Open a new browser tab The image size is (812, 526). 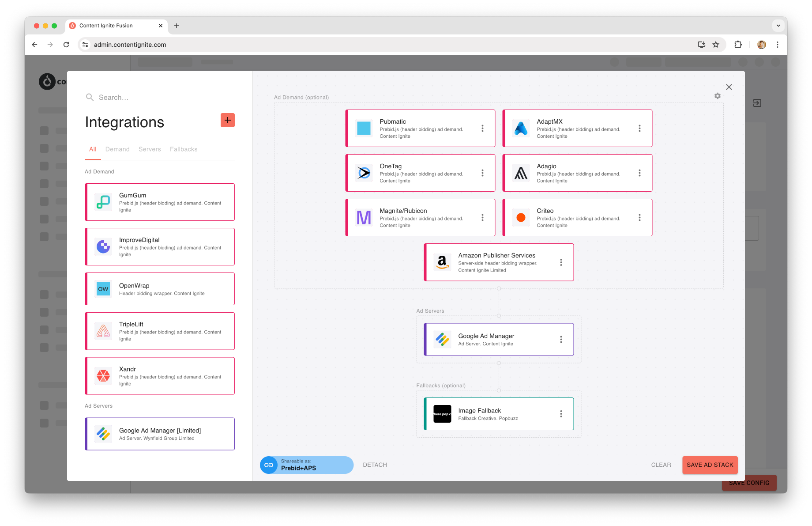coord(177,26)
